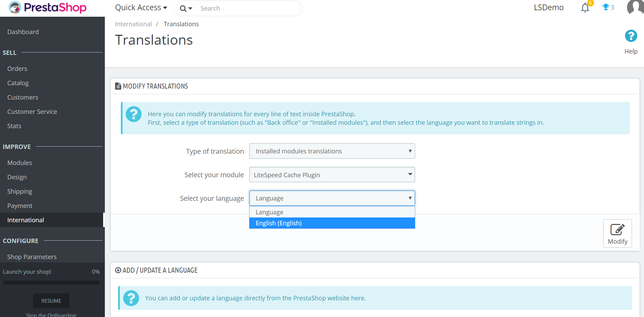This screenshot has height=317, width=644.
Task: Choose the Language placeholder option
Action: [x=332, y=212]
